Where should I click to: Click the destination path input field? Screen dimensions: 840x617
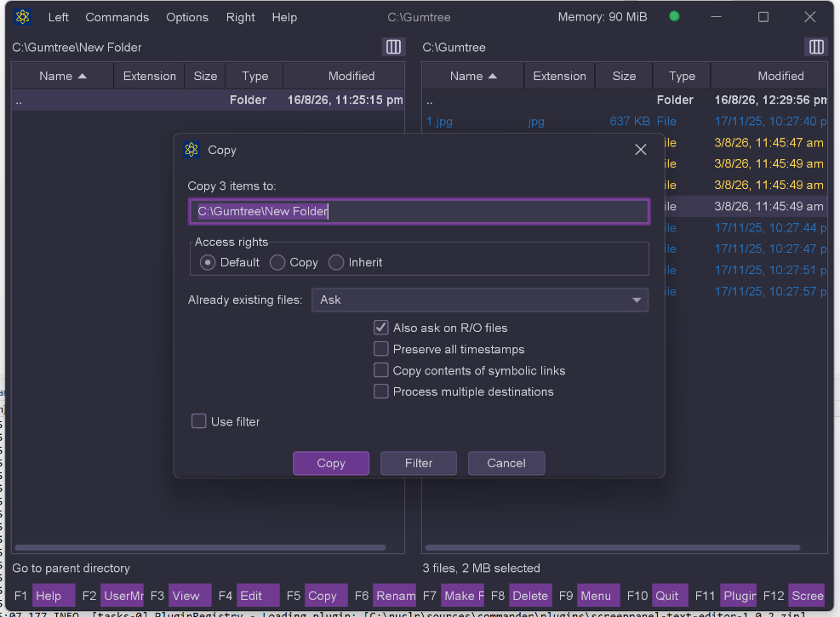pyautogui.click(x=420, y=211)
